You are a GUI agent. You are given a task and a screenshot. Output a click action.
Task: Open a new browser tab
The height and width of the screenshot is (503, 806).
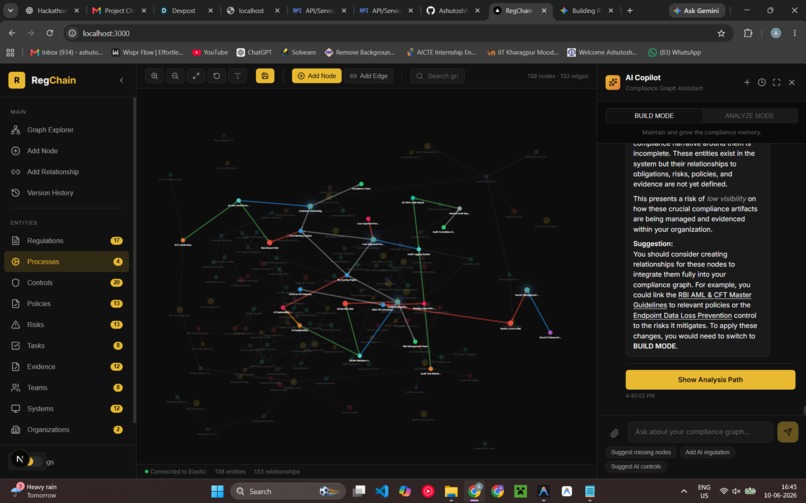tap(630, 11)
